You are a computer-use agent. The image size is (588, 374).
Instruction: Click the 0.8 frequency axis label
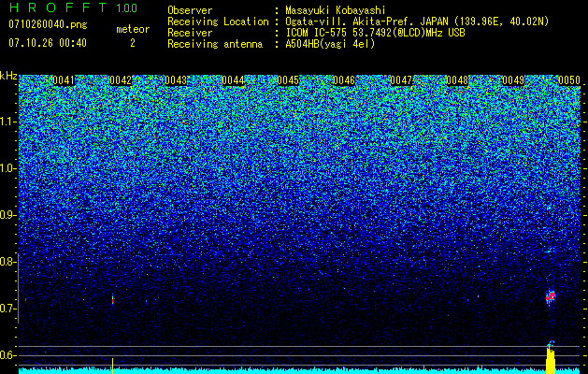(7, 262)
